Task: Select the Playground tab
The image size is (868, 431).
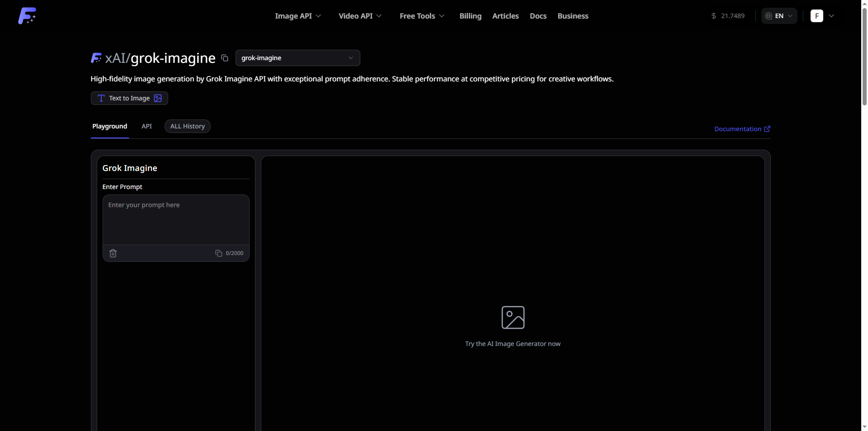Action: 110,126
